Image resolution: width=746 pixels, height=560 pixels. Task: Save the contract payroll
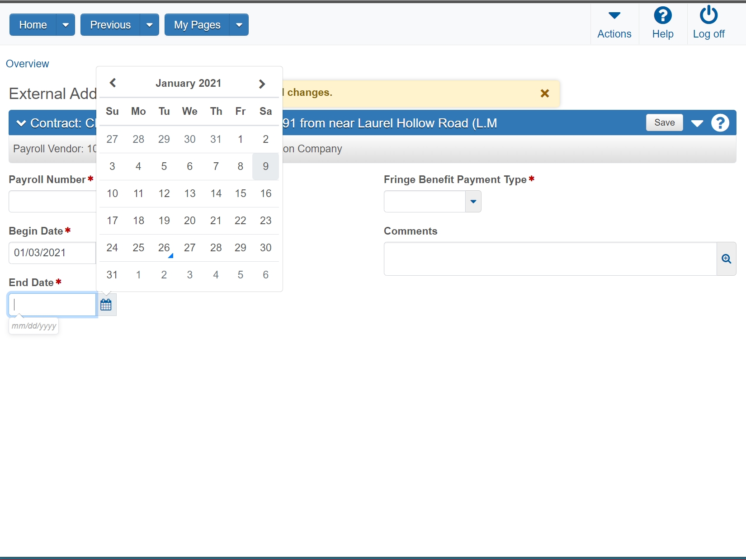[664, 122]
